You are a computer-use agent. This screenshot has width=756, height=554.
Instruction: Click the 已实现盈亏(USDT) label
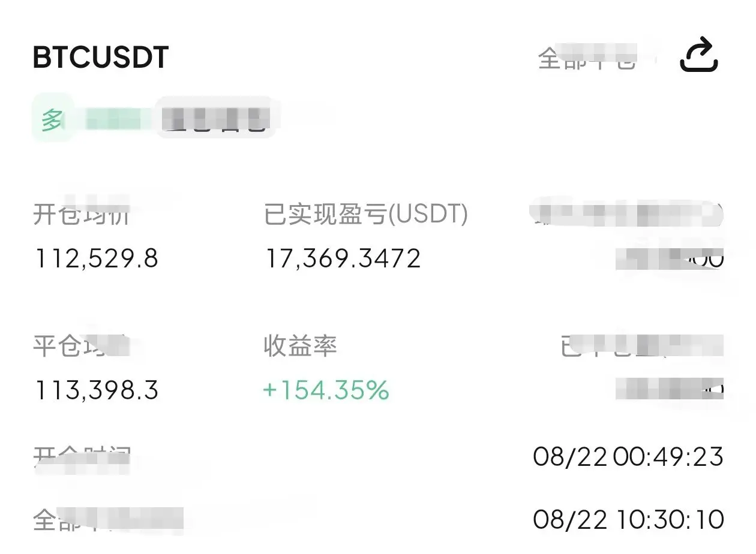[x=366, y=214]
